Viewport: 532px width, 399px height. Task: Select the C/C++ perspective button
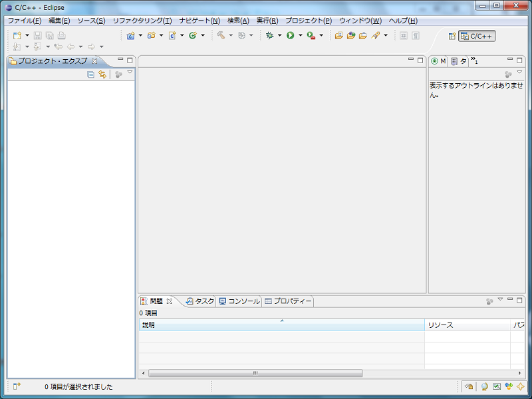[x=477, y=36]
